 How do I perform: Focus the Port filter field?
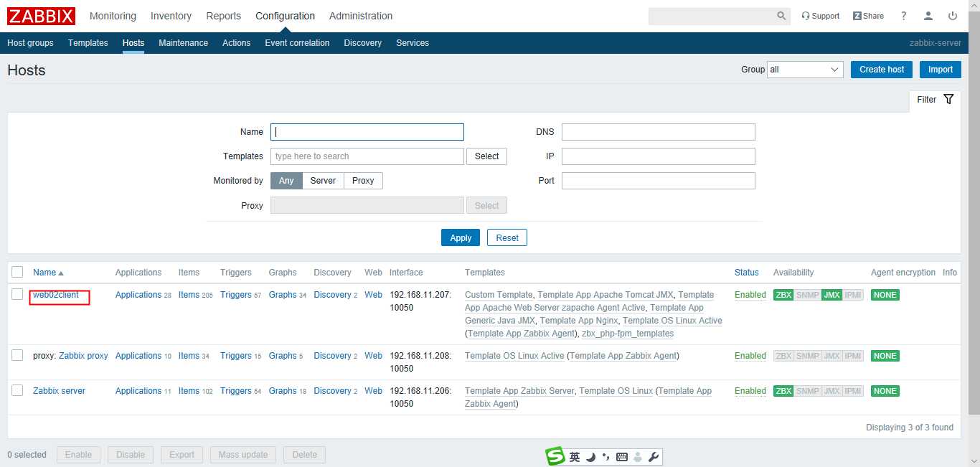click(x=659, y=181)
